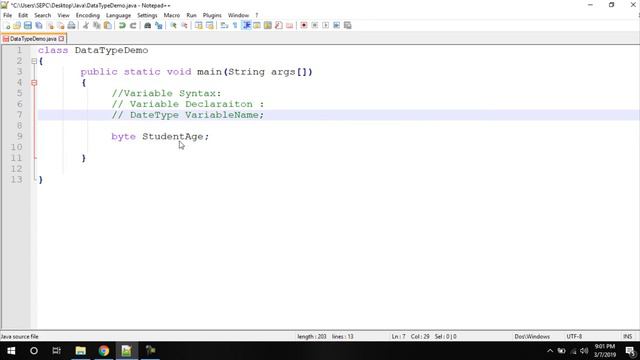Click line number 13 in the margin
Screen dimensions: 640x360
[x=17, y=180]
